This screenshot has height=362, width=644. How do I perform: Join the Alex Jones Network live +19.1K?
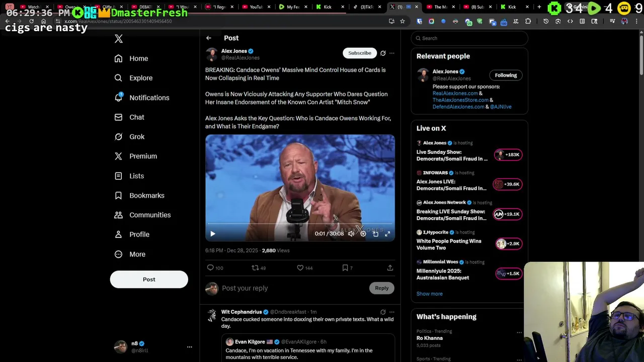[508, 214]
